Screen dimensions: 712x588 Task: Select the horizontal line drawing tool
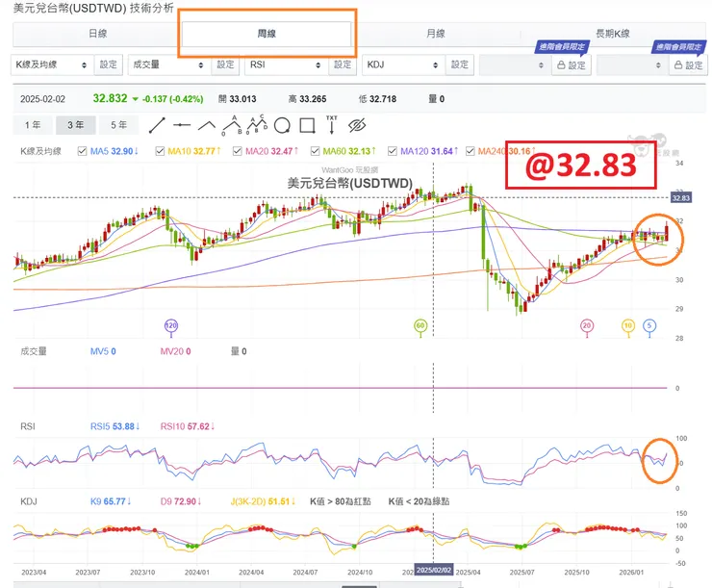182,125
